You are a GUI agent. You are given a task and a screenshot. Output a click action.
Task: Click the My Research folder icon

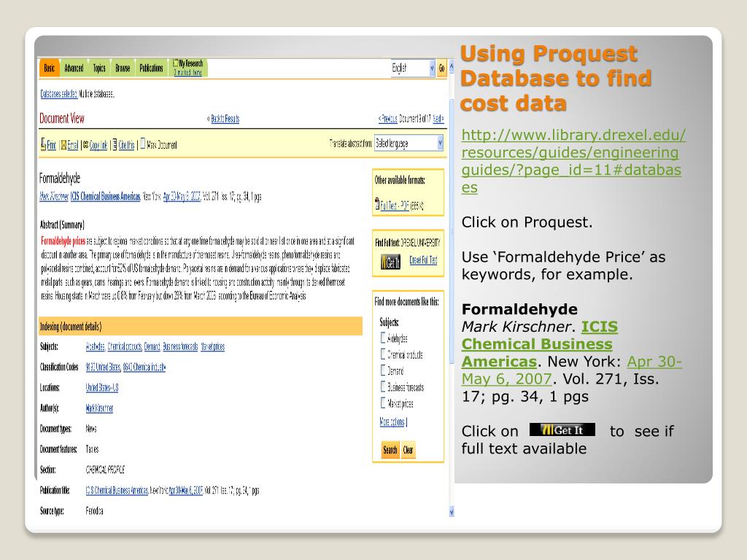click(x=176, y=63)
